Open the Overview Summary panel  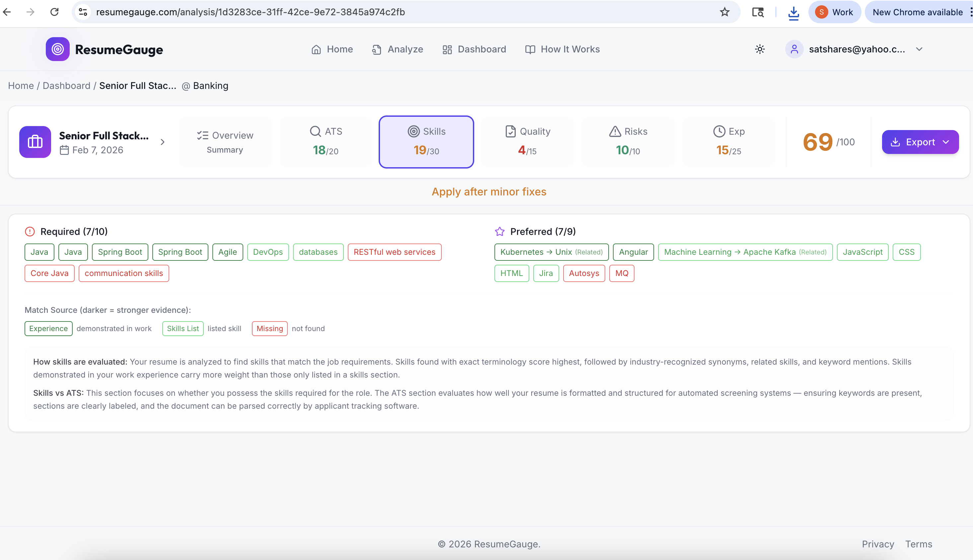coord(225,142)
